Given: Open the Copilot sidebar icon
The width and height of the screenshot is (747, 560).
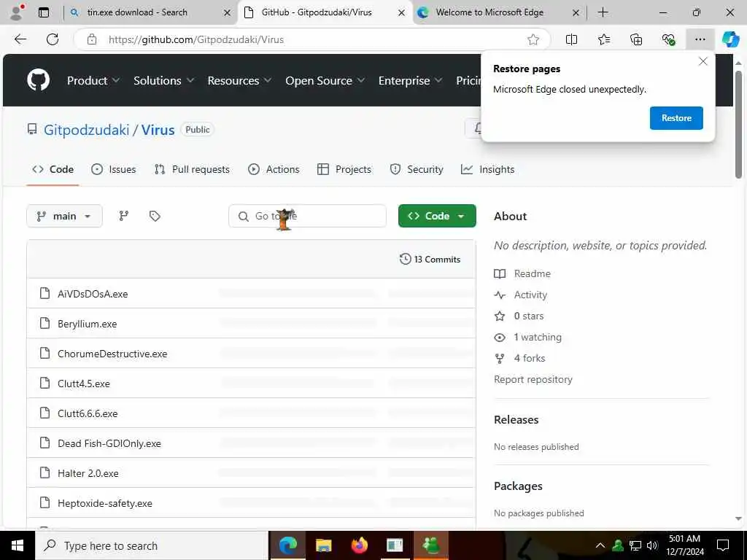Looking at the screenshot, I should pyautogui.click(x=730, y=39).
